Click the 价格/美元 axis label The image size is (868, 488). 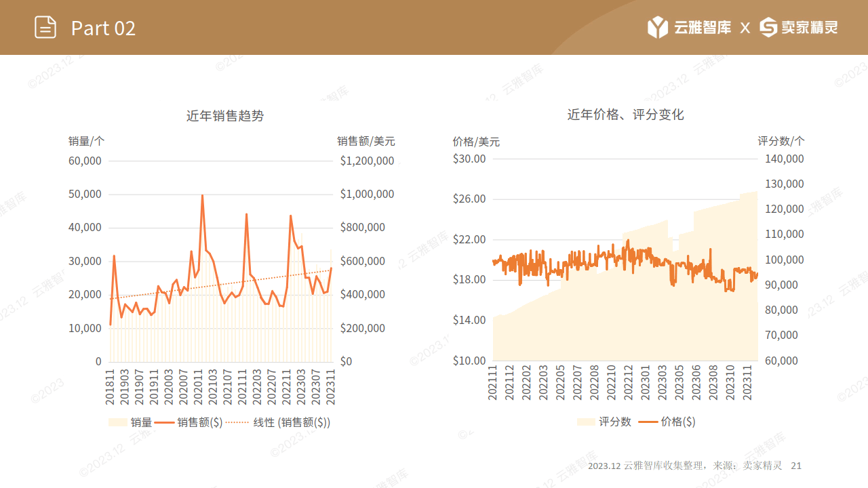point(476,142)
